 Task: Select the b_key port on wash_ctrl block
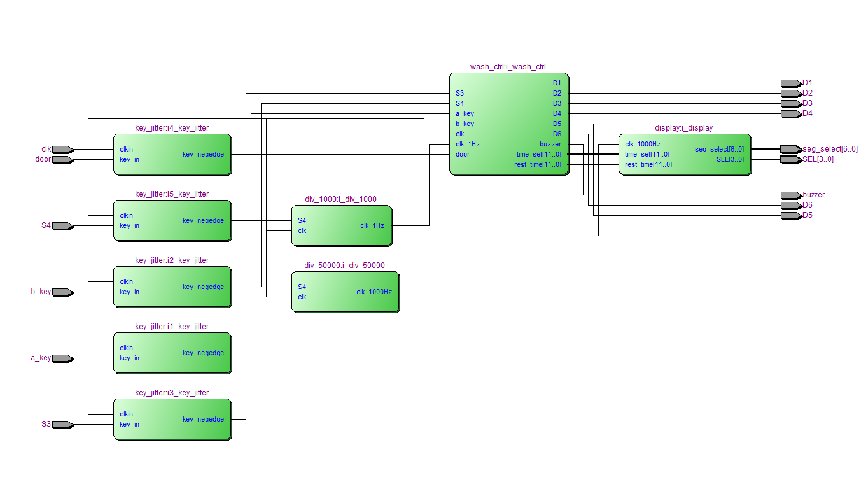[x=465, y=124]
